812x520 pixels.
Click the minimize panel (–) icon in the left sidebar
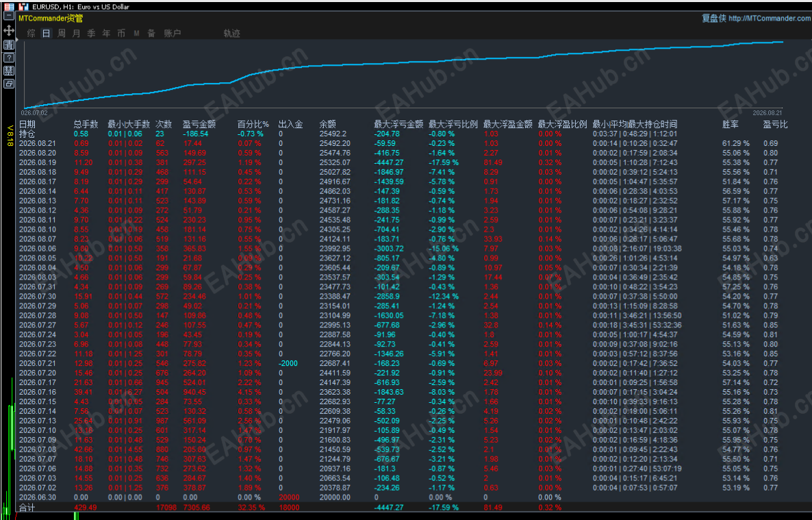tap(9, 17)
